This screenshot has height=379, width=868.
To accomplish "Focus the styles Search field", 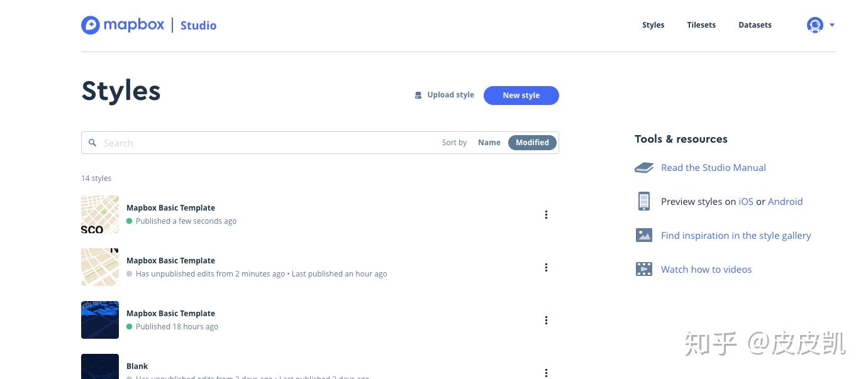I will click(264, 143).
